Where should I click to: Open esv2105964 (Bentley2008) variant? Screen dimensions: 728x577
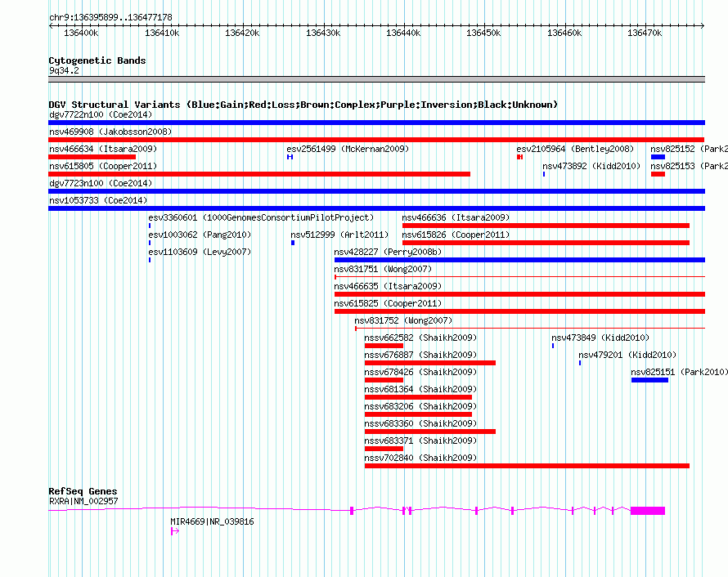tap(575, 149)
